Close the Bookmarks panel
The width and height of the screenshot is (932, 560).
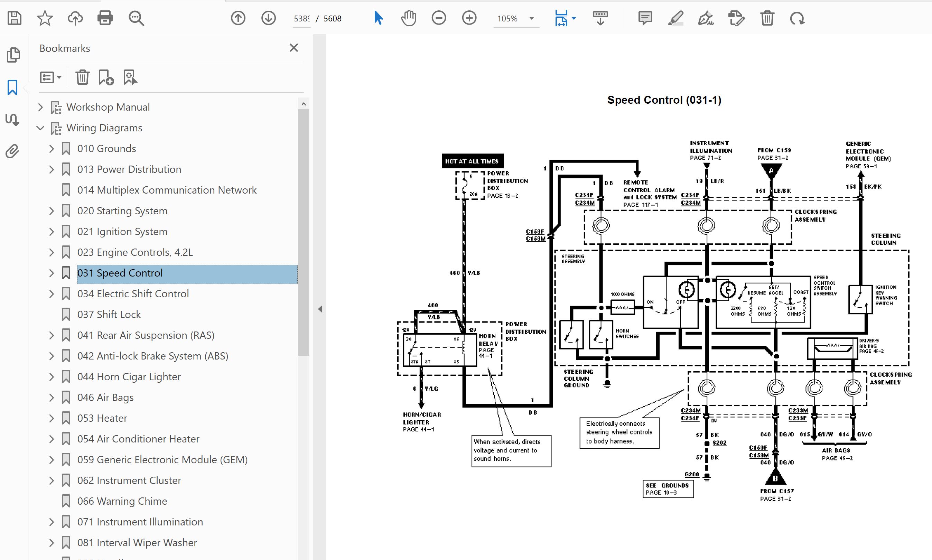[x=293, y=48]
